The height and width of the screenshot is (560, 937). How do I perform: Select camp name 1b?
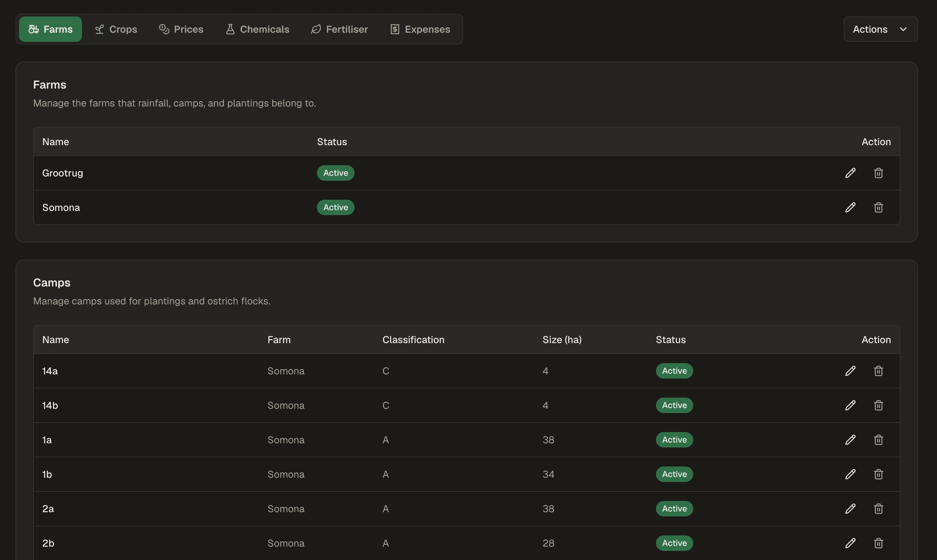coord(47,474)
